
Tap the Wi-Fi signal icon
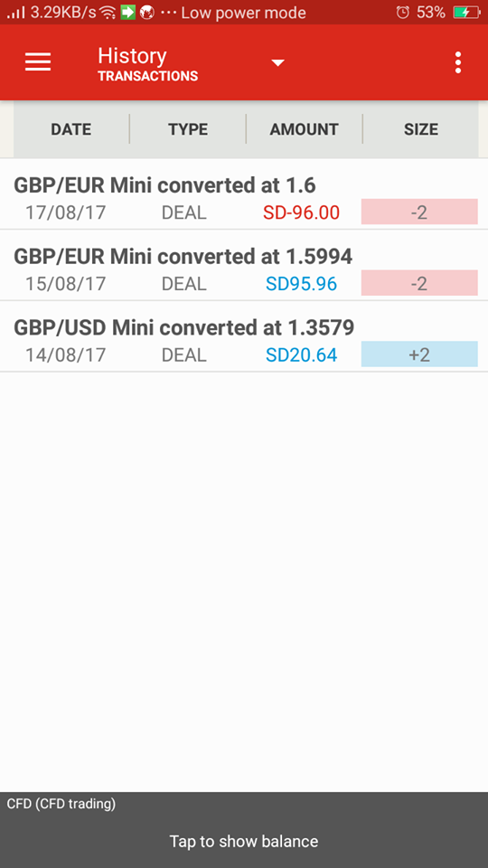click(108, 12)
